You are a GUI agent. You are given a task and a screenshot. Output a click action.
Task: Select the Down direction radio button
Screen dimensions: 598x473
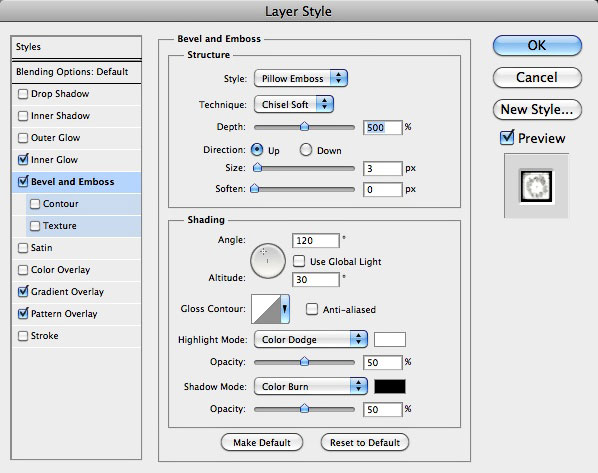pos(305,150)
